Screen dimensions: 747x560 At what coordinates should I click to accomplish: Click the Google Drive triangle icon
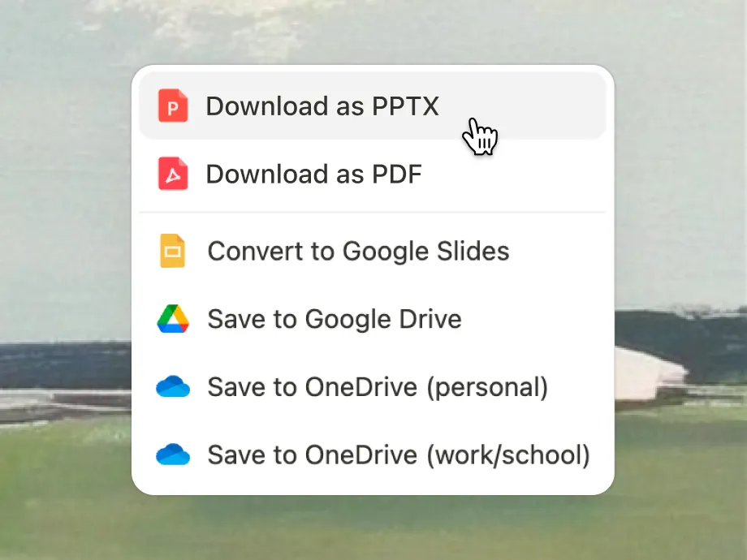point(173,319)
